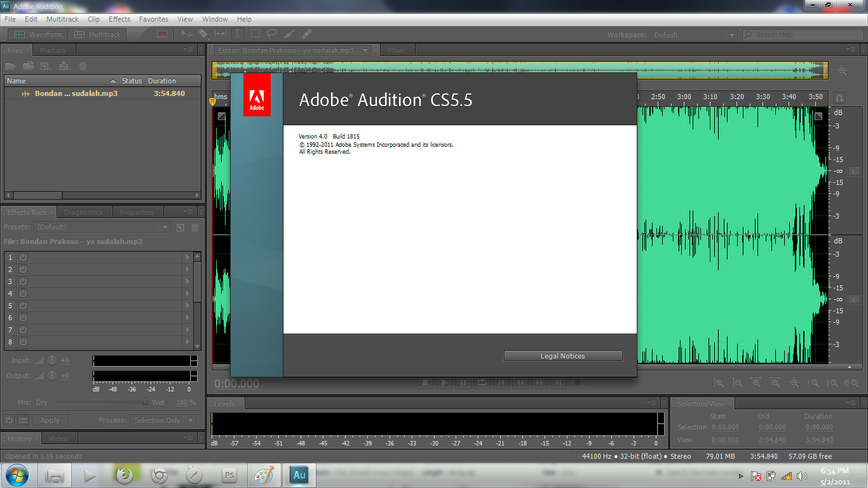Select the Time Selection tool
This screenshot has width=868, height=488.
pos(237,34)
